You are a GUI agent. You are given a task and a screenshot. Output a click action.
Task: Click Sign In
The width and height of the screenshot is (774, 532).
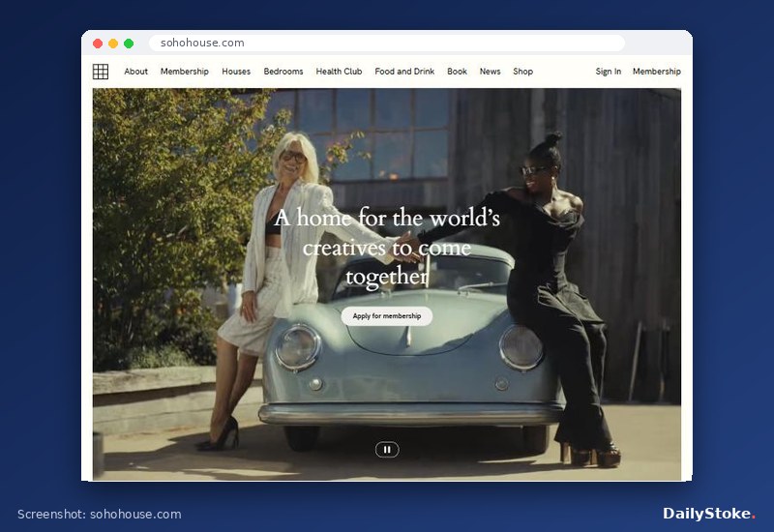pyautogui.click(x=609, y=72)
